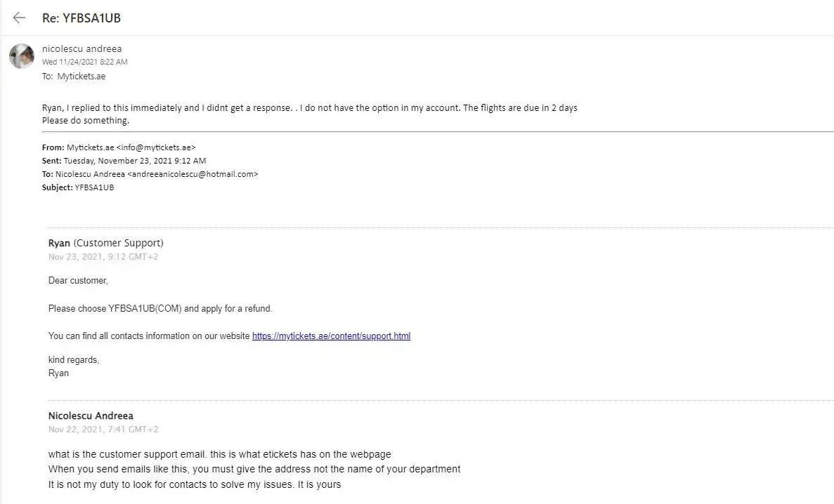This screenshot has width=834, height=504.
Task: Click nicolescu andreea's profile picture
Action: click(22, 56)
